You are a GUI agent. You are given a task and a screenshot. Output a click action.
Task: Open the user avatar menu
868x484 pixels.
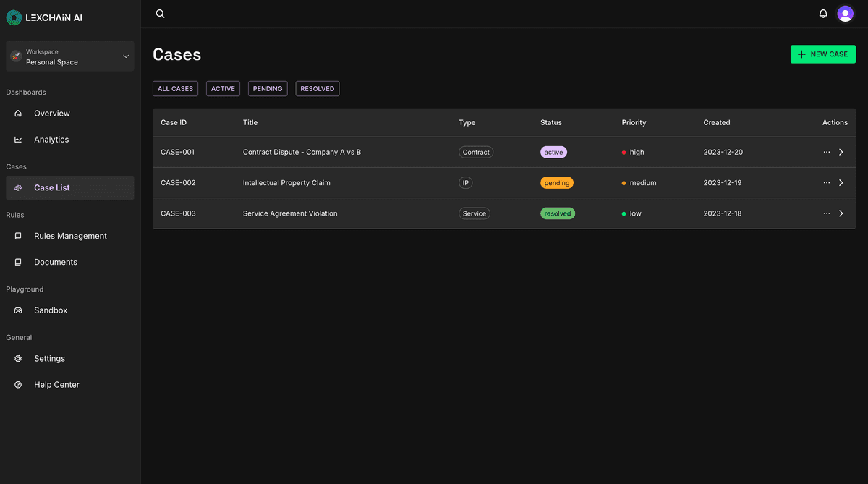(845, 14)
